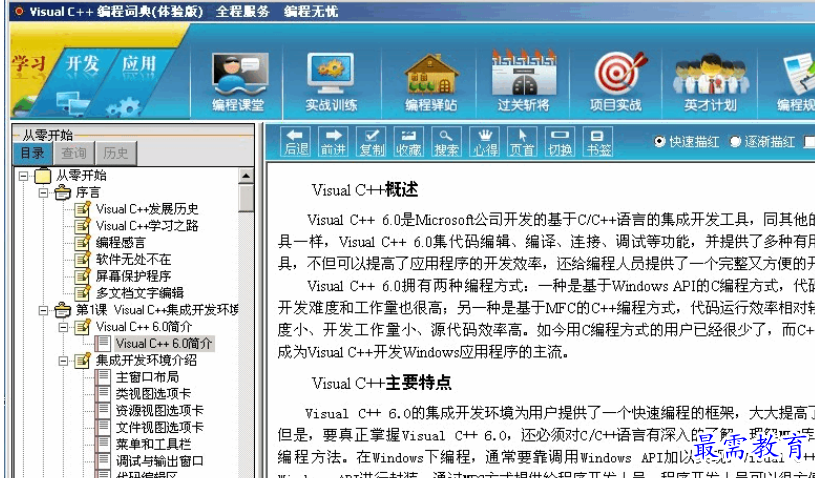Click the 心得 crown toolbar button
This screenshot has height=478, width=815.
[484, 142]
